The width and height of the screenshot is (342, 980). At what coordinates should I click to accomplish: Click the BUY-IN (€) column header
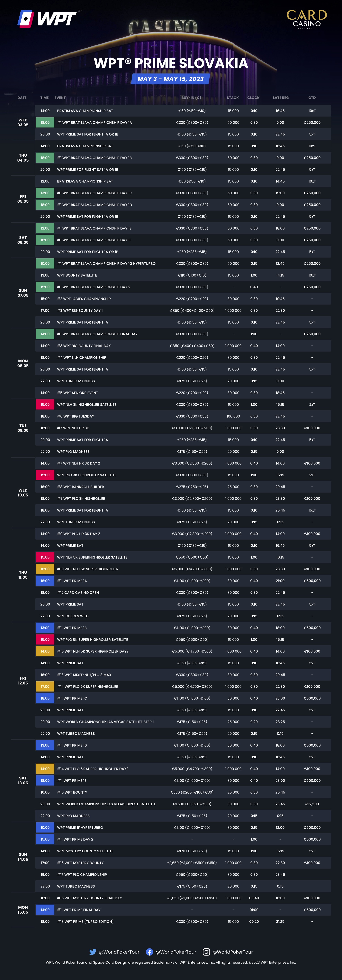pyautogui.click(x=191, y=98)
